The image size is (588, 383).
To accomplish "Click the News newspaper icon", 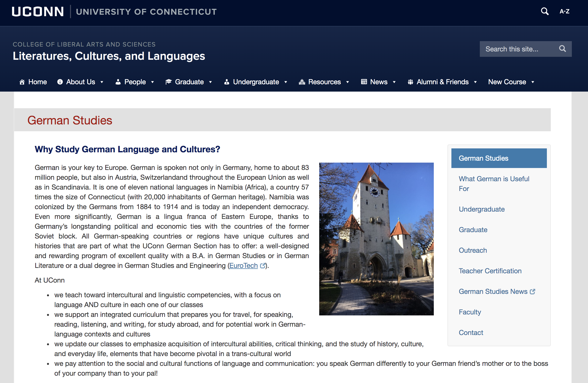I will coord(364,82).
